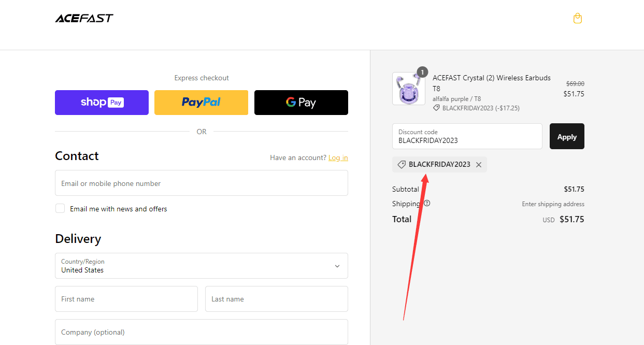Enable Email me with news and offers
The width and height of the screenshot is (644, 345).
click(60, 209)
